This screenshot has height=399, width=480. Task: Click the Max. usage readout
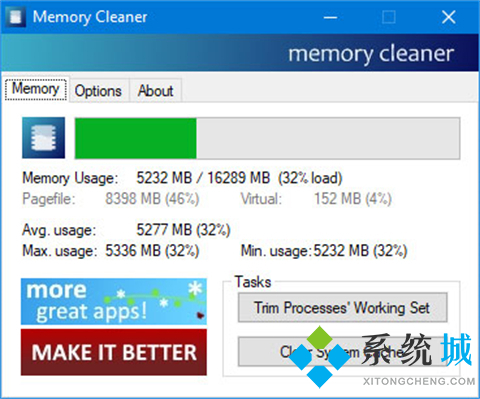(152, 251)
